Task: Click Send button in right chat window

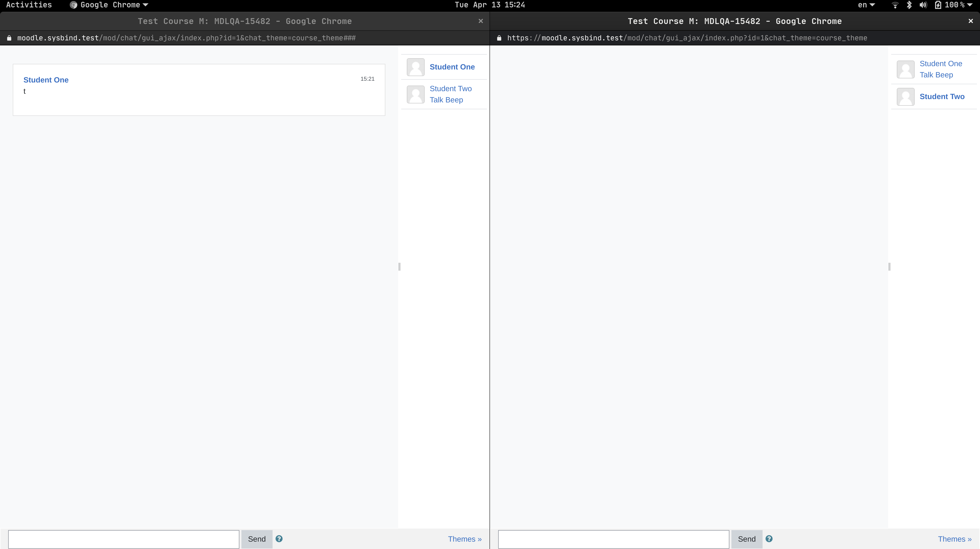Action: point(747,539)
